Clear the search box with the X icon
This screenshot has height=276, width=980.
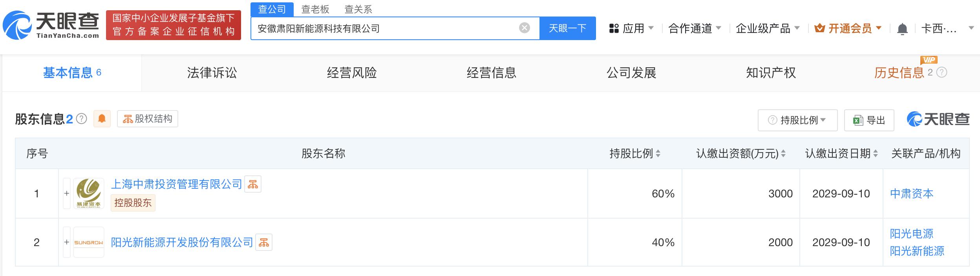coord(524,28)
